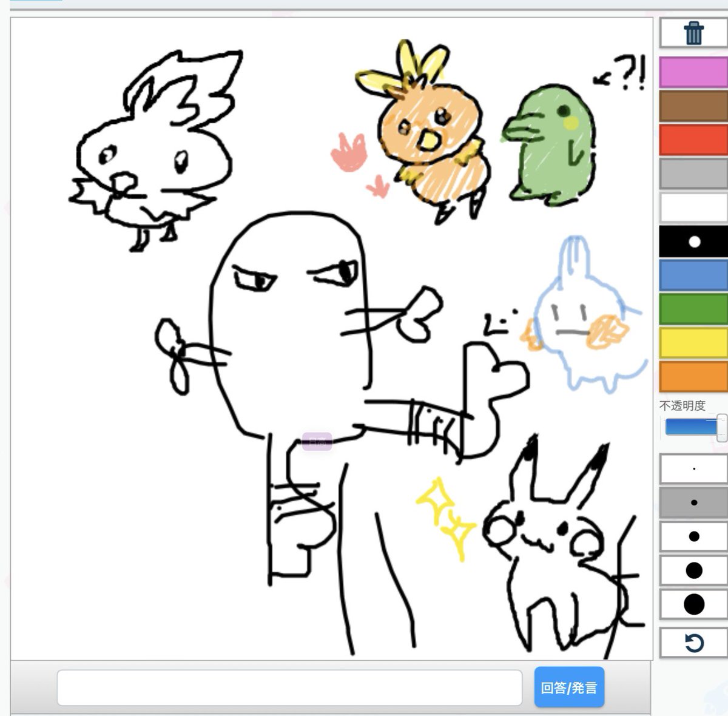728x716 pixels.
Task: Choose the second largest brush size
Action: point(693,570)
